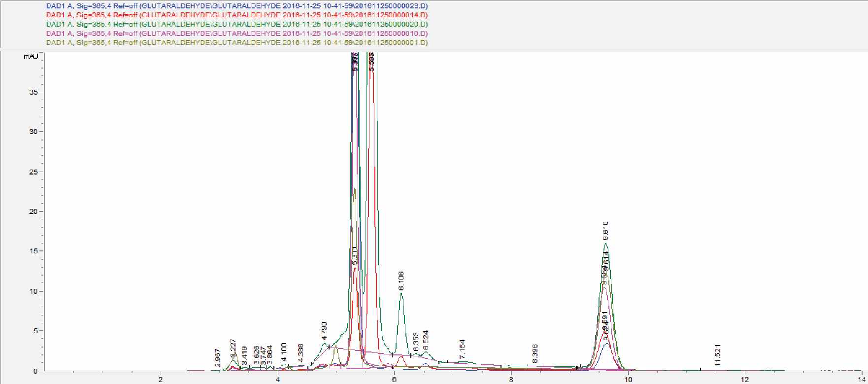Click the 35 tick on y-axis
The image size is (868, 384).
point(33,92)
